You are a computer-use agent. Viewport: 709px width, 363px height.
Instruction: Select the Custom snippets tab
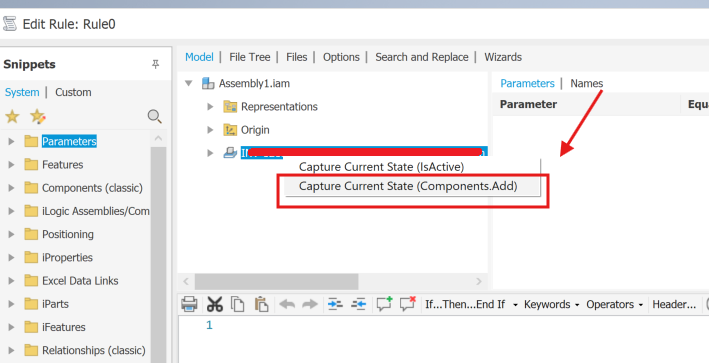point(73,92)
